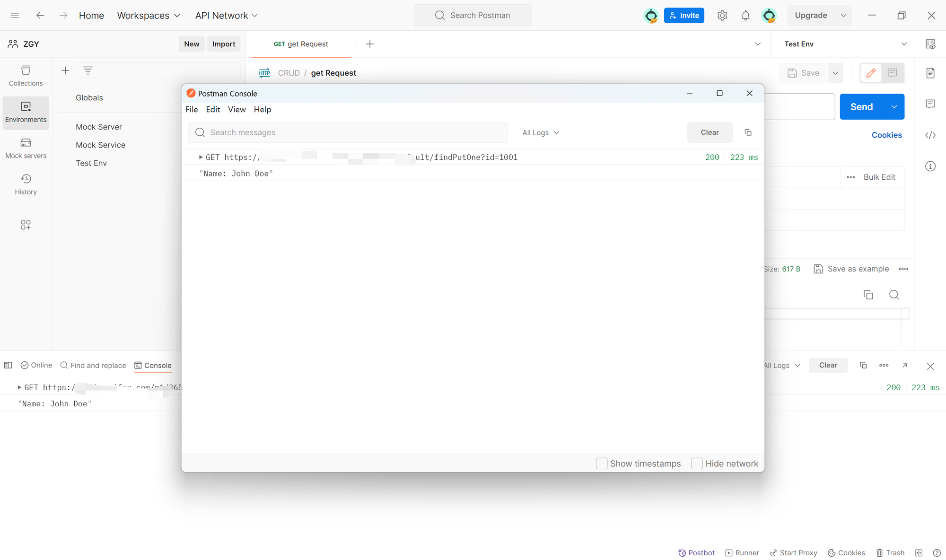The width and height of the screenshot is (946, 560).
Task: Click the filter icon in the sidebar
Action: 88,70
